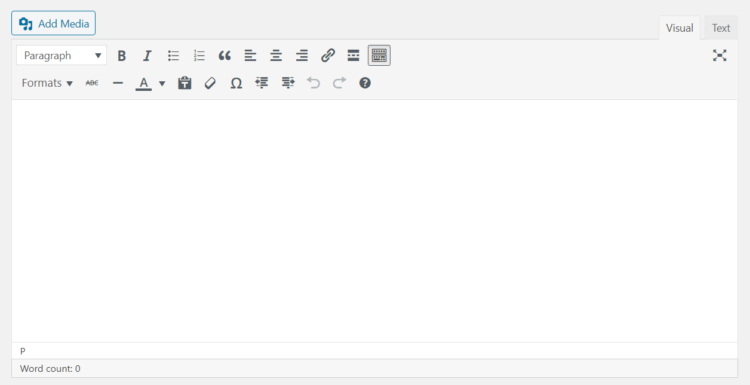
Task: Apply blockquote formatting
Action: [x=225, y=55]
